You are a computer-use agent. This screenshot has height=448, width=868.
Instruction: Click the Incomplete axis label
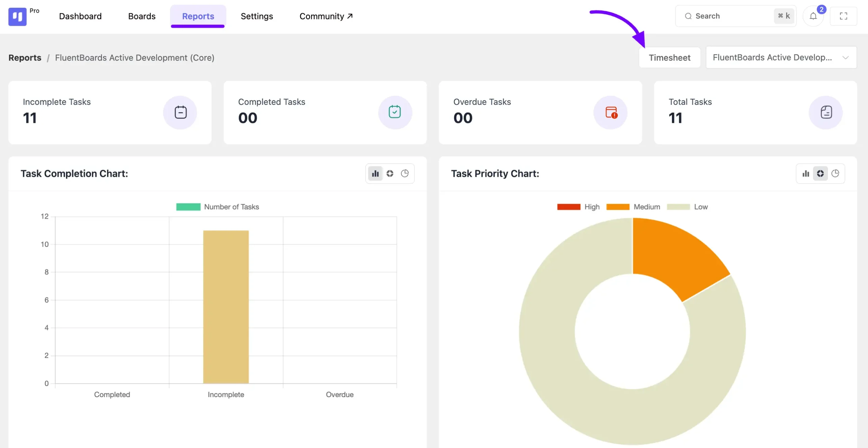click(226, 394)
